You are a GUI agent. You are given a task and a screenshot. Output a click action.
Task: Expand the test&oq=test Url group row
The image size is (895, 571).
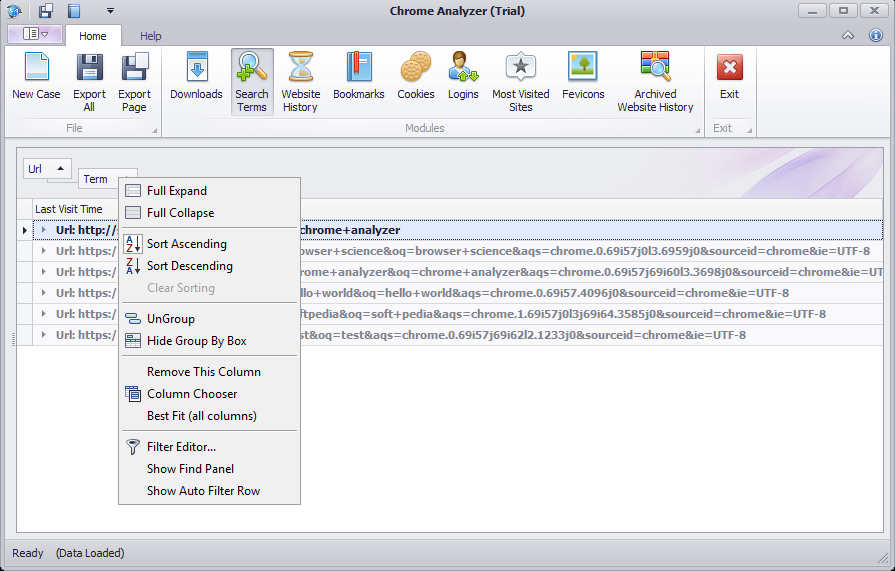43,335
